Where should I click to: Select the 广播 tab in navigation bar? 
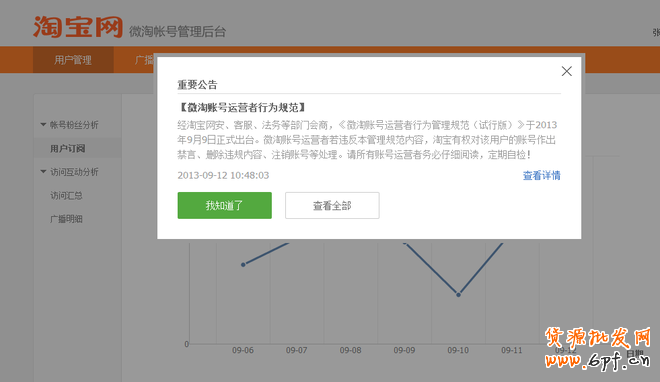(144, 60)
